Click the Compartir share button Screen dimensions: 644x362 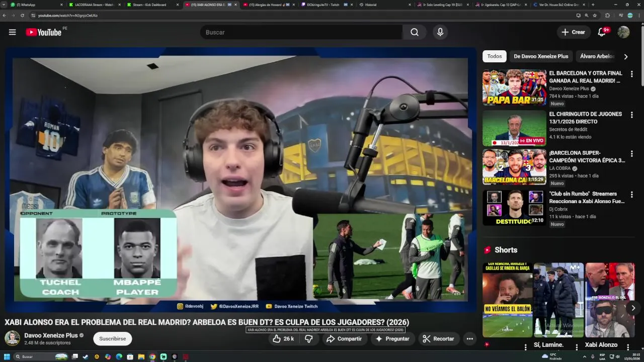[x=344, y=339]
